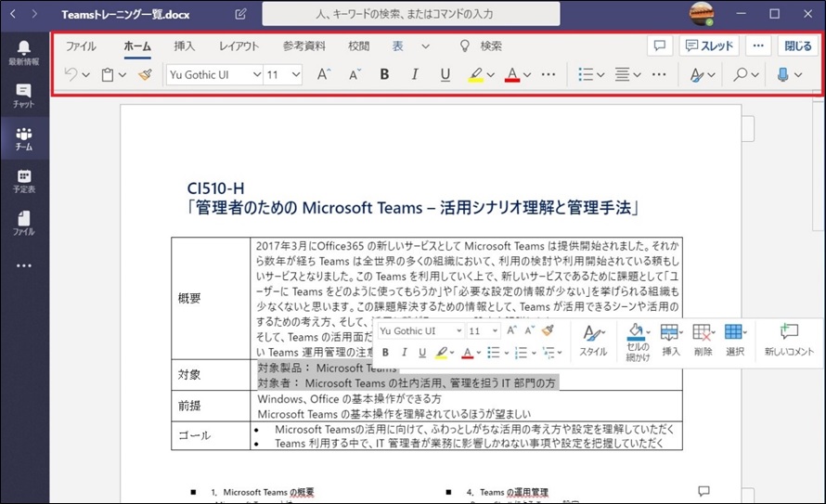Grow font in the floating mini toolbar
The height and width of the screenshot is (504, 826).
click(511, 330)
